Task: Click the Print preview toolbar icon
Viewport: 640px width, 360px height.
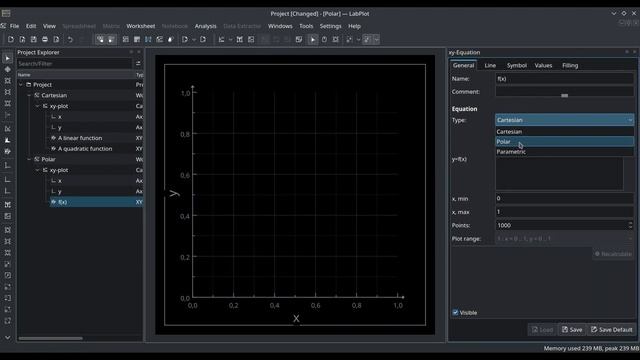Action: point(56,40)
